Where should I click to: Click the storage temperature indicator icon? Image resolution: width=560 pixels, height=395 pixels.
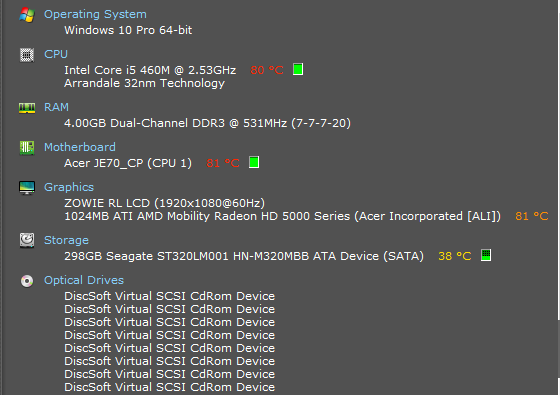pos(486,255)
